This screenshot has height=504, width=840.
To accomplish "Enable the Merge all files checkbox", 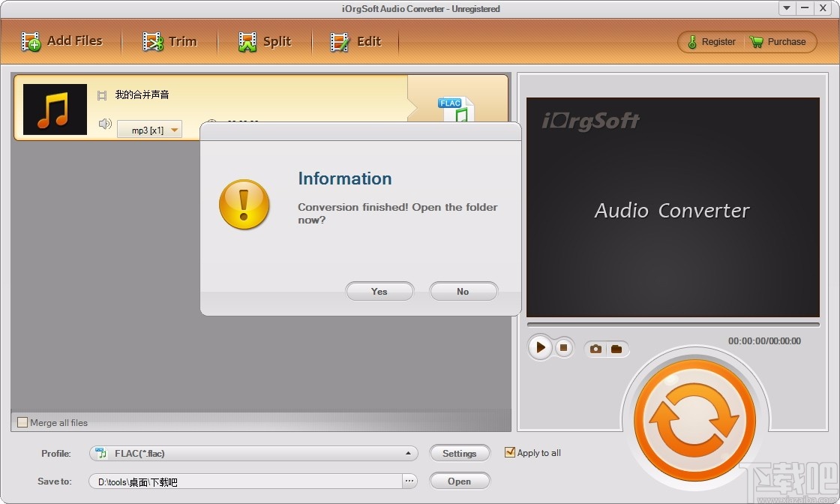I will coord(22,422).
